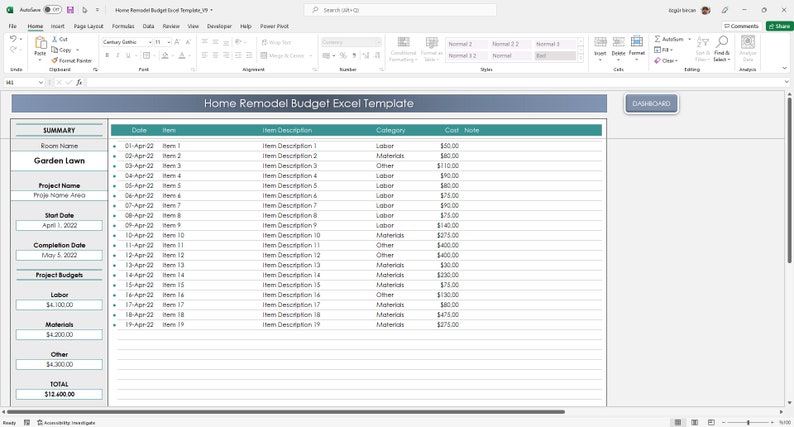Click the Insert Function fx icon
Viewport: 794px width, 427px height.
[x=79, y=82]
